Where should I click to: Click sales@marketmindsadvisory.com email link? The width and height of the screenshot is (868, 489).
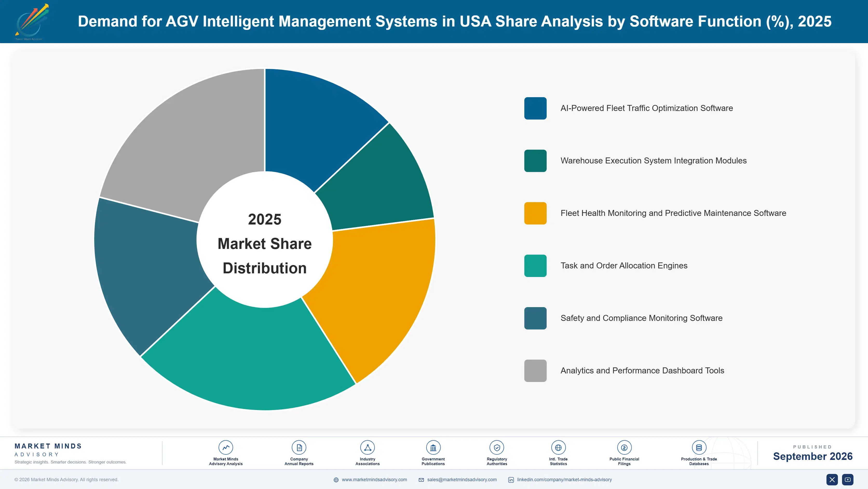pyautogui.click(x=462, y=480)
